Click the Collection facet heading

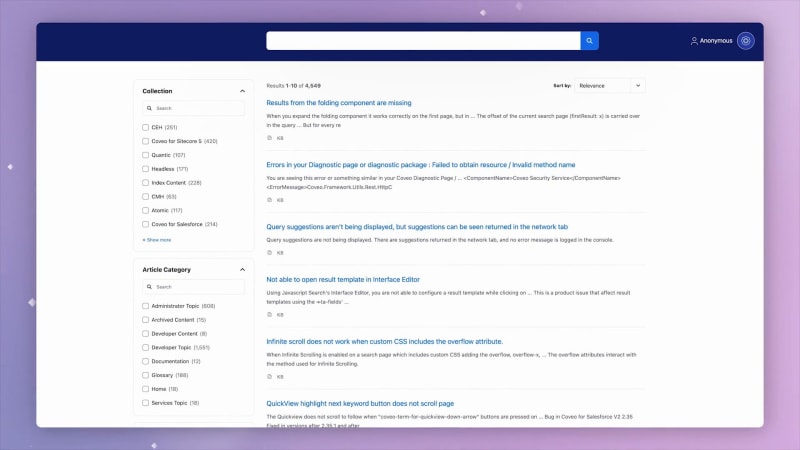(x=157, y=91)
